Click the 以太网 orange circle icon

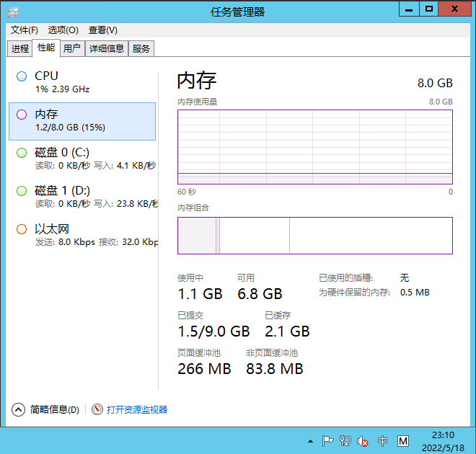click(x=22, y=229)
